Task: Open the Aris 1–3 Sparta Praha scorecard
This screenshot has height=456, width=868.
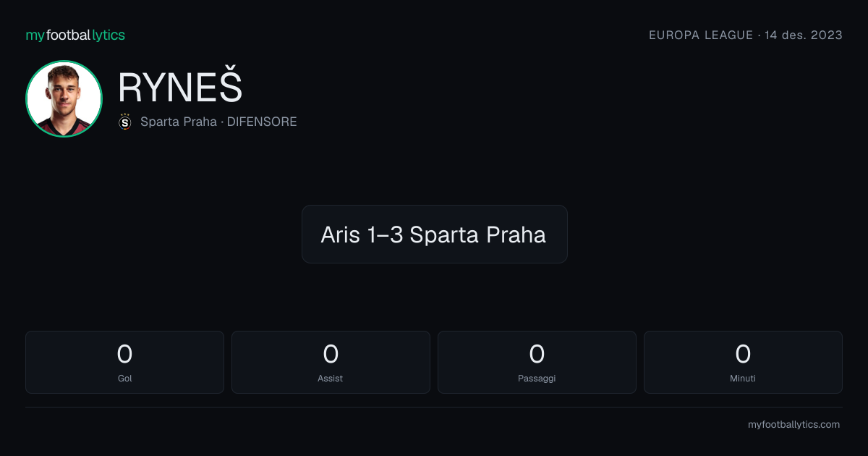Action: pos(434,234)
